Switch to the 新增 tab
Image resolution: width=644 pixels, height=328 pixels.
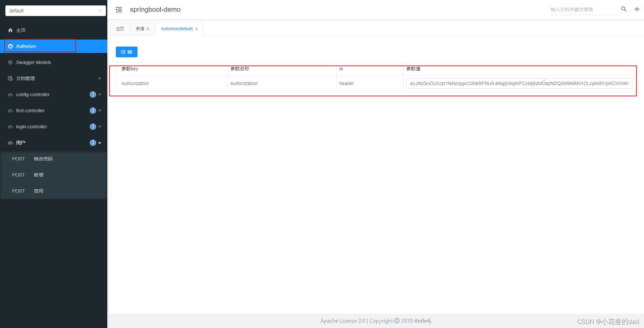pyautogui.click(x=140, y=28)
